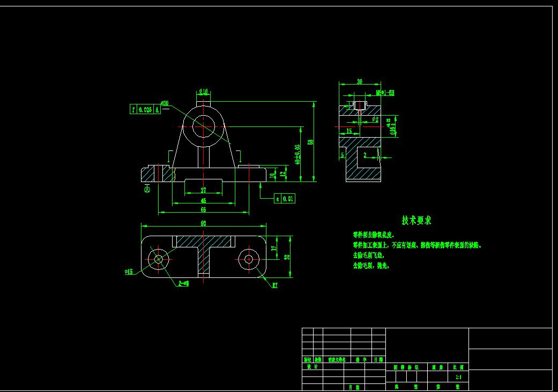
Task: Click the right bolt hole center in plan view
Action: coord(249,259)
